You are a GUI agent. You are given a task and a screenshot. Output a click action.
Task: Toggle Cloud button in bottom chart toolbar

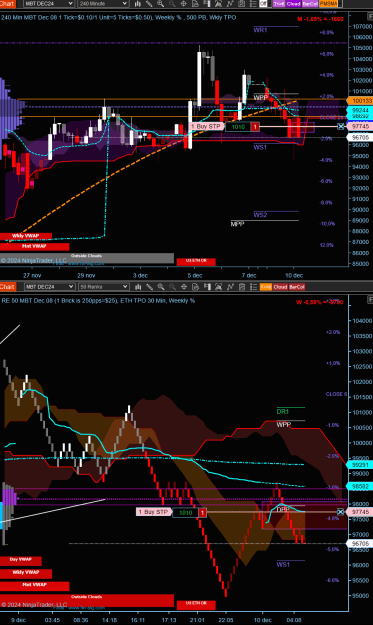[x=280, y=287]
